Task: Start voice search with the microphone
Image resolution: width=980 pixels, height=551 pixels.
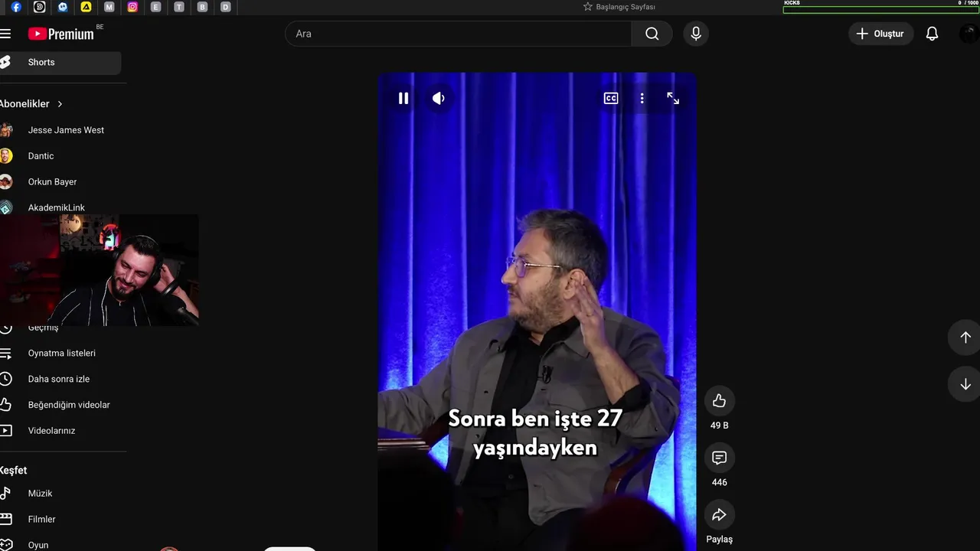Action: (696, 34)
